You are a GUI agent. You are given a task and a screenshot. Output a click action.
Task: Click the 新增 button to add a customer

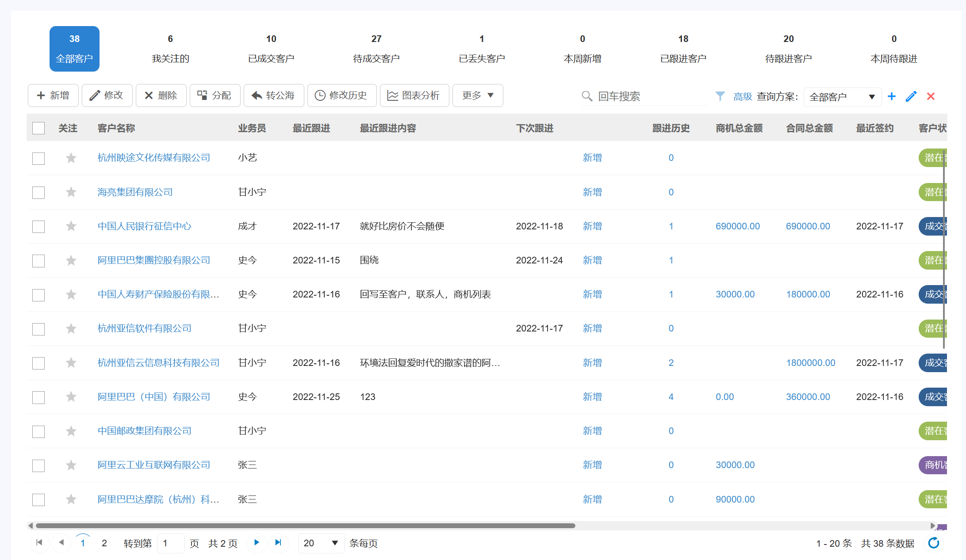click(53, 95)
